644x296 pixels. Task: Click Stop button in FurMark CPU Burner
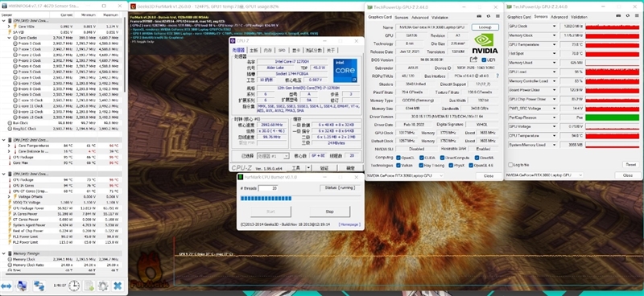tap(329, 212)
